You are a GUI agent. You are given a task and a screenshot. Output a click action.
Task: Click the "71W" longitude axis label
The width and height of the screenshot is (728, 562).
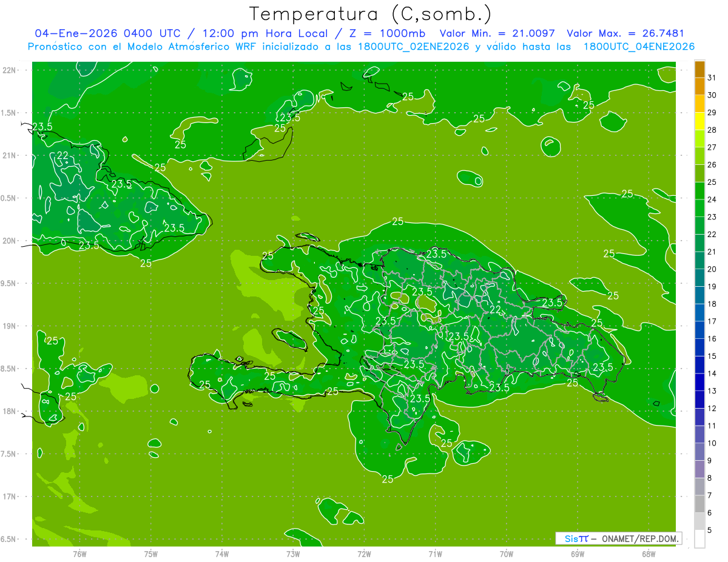click(435, 554)
